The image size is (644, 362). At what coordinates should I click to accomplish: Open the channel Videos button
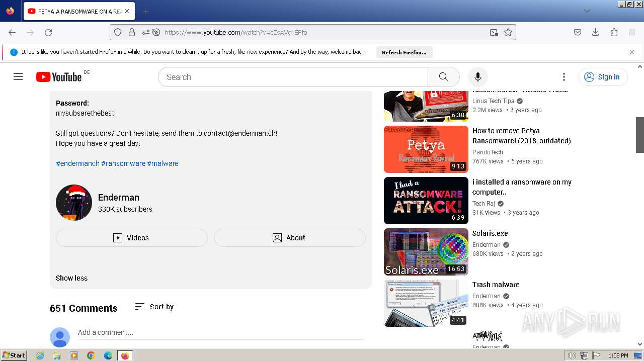(x=131, y=238)
